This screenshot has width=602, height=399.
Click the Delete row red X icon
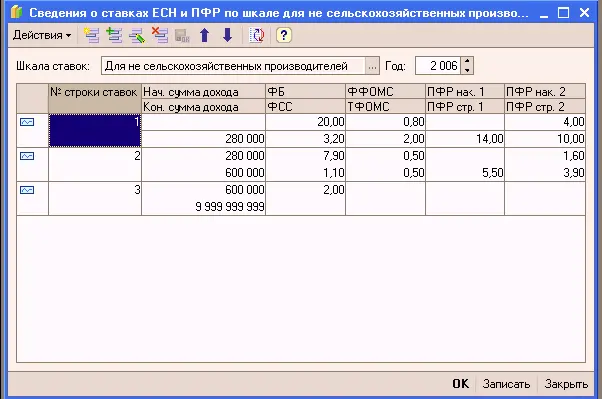click(x=160, y=35)
